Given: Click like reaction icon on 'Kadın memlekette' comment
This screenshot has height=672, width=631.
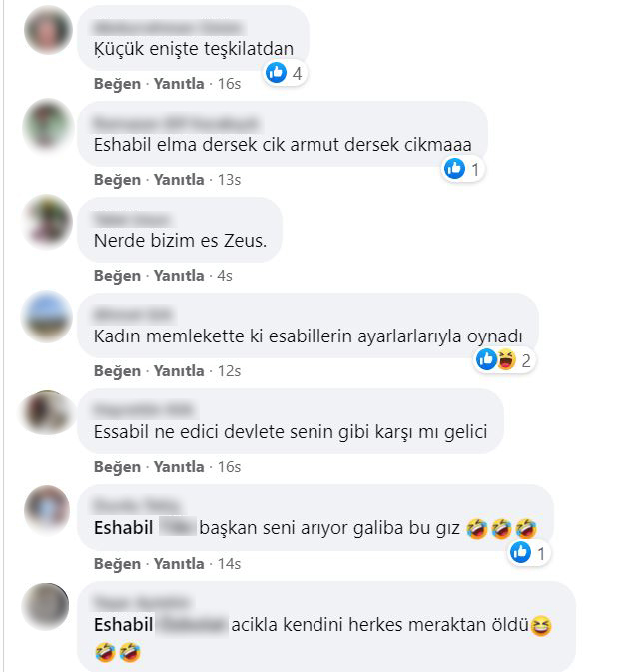Looking at the screenshot, I should click(x=486, y=359).
